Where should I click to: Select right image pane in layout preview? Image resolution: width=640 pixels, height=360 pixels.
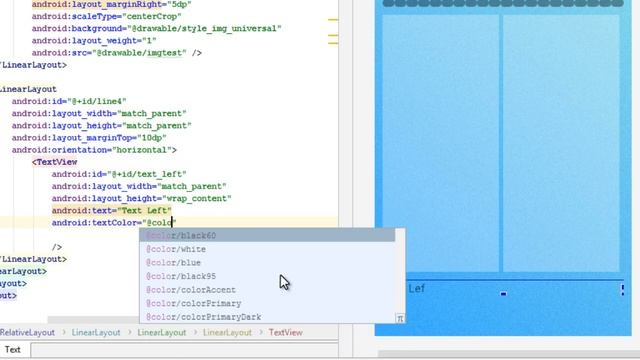pos(561,143)
